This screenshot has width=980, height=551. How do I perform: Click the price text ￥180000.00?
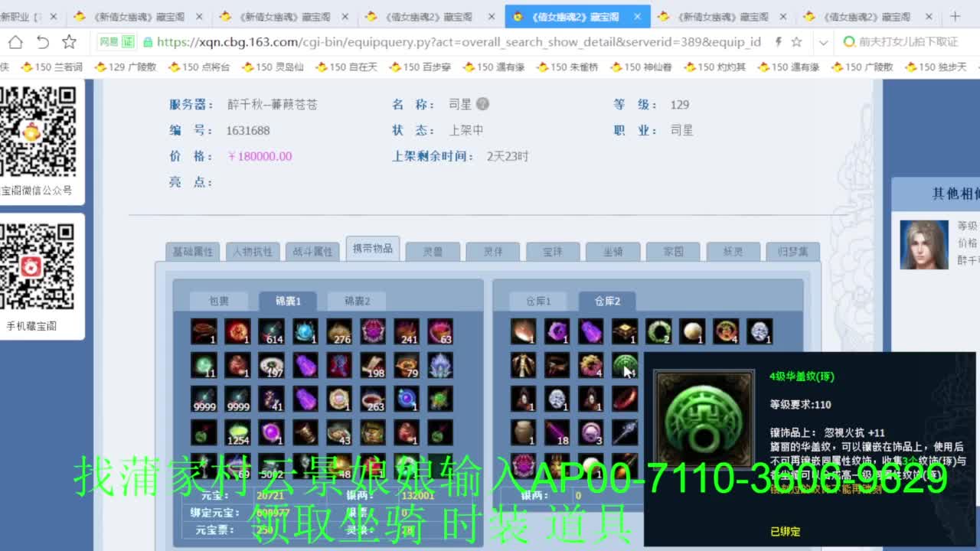[x=260, y=156]
